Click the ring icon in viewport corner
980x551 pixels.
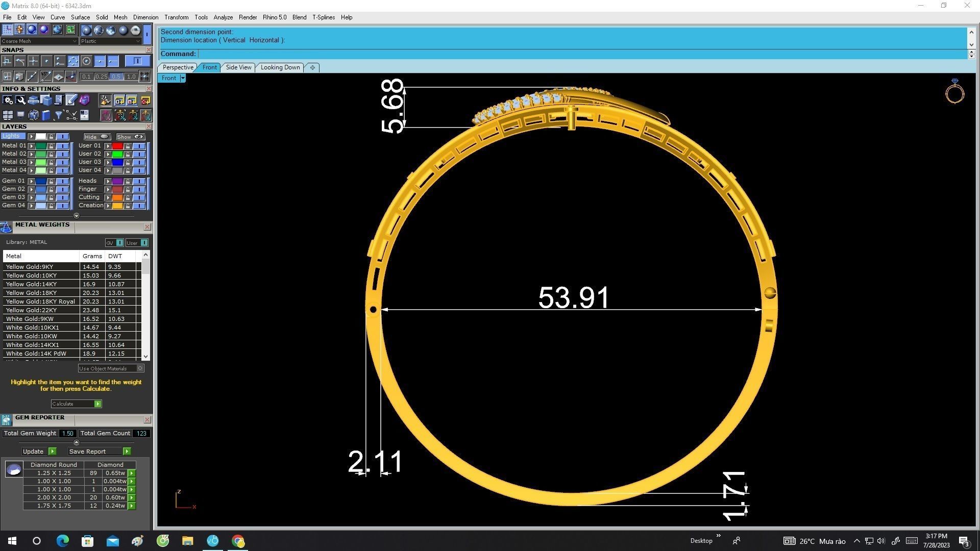pyautogui.click(x=954, y=91)
